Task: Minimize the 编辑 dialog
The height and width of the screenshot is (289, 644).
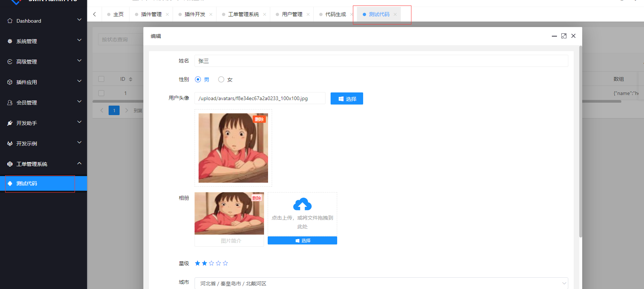Action: coord(554,36)
